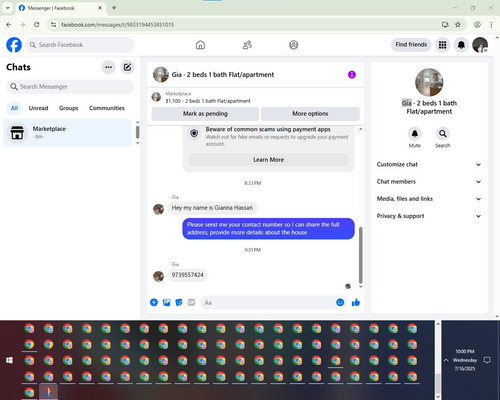Image resolution: width=500 pixels, height=400 pixels.
Task: Click the chat title Gia - 2 beds 1 bath
Action: (223, 75)
